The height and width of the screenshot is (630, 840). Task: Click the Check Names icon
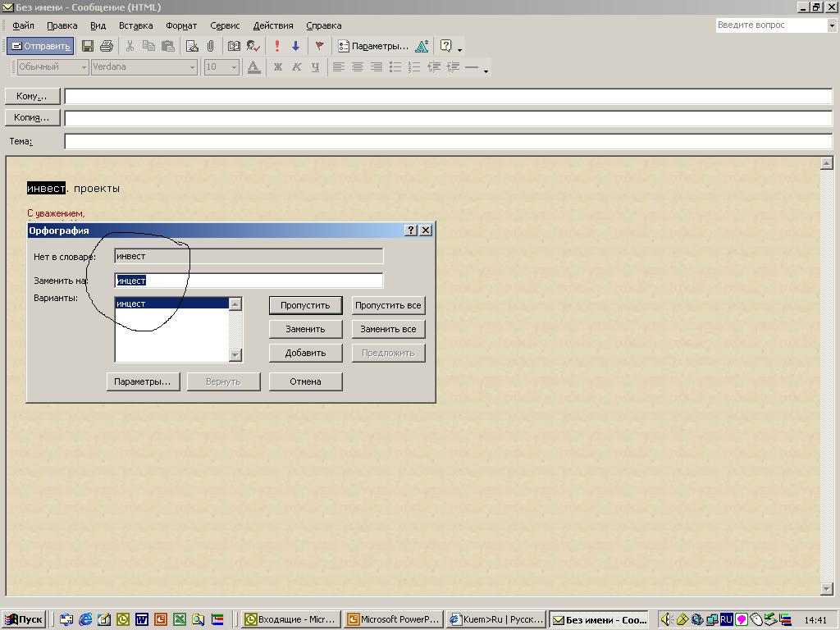coord(253,47)
